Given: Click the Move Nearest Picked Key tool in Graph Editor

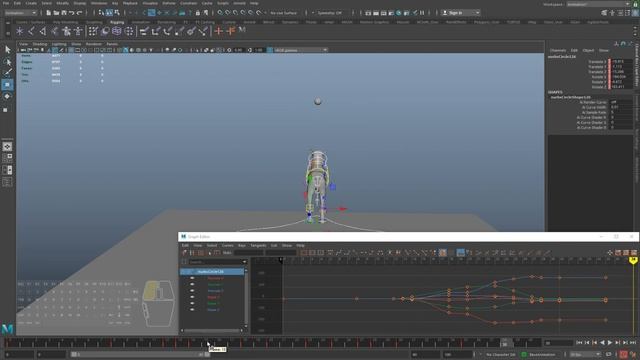Looking at the screenshot, I should pyautogui.click(x=185, y=253).
